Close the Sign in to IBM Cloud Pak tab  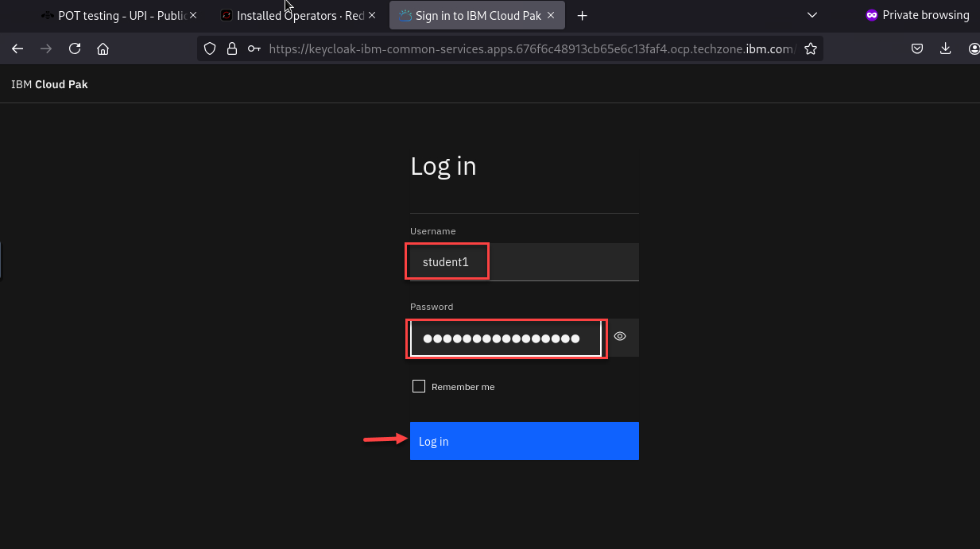click(x=551, y=15)
